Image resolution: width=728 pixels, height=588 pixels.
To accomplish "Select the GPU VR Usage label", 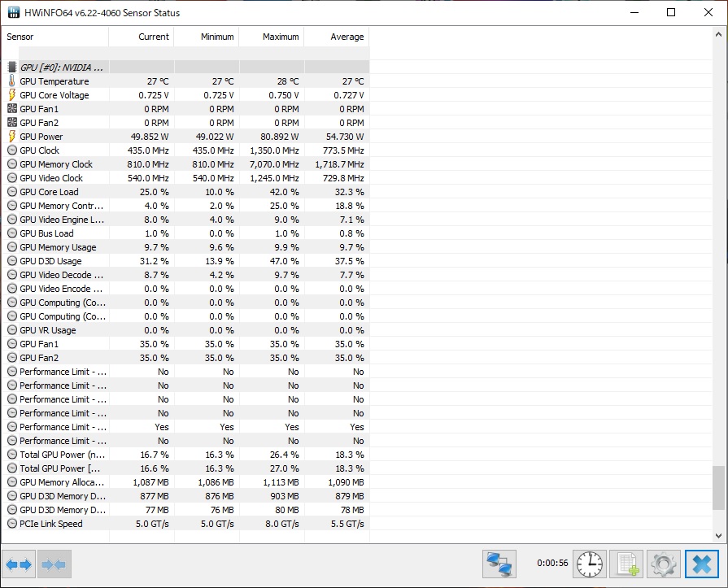I will [x=48, y=330].
